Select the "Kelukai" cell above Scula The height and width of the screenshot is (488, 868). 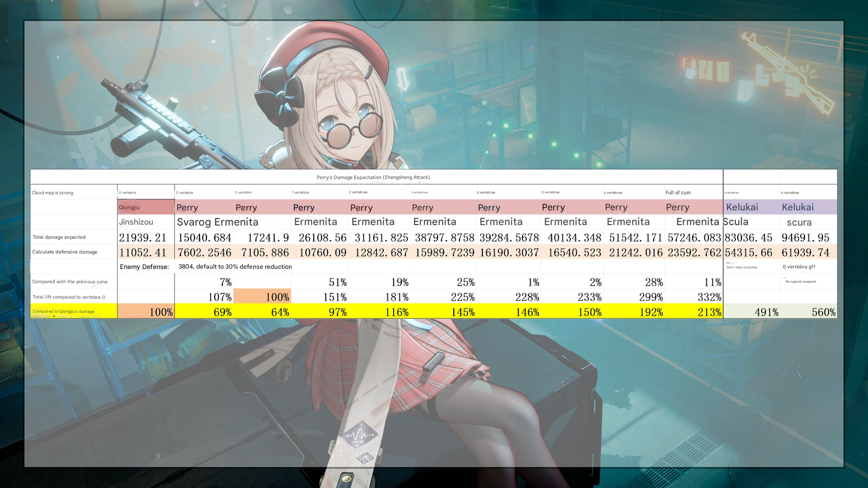point(742,207)
